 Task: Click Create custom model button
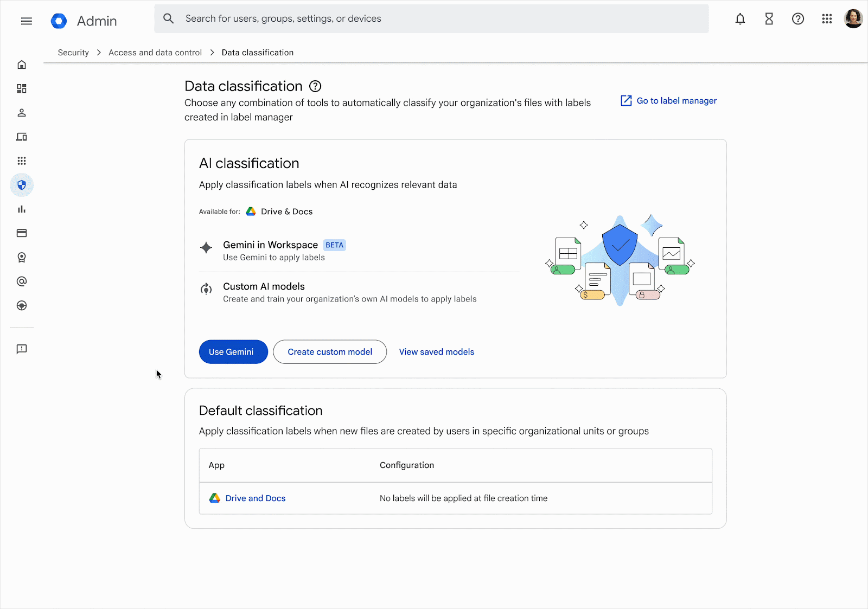click(x=330, y=352)
